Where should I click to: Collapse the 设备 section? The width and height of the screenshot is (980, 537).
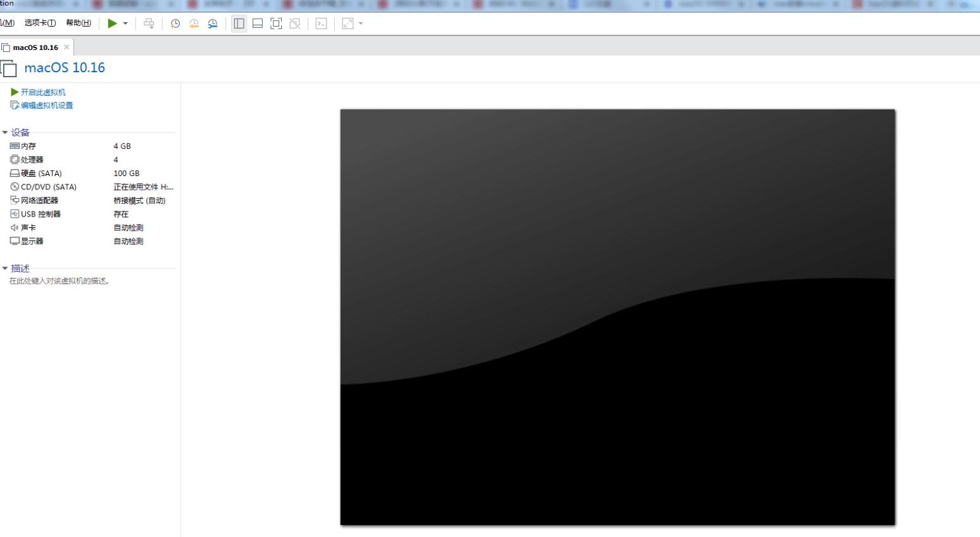[5, 132]
